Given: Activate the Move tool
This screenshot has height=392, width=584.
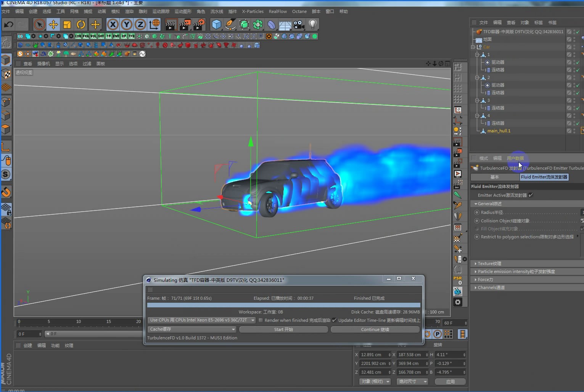Looking at the screenshot, I should coord(53,25).
